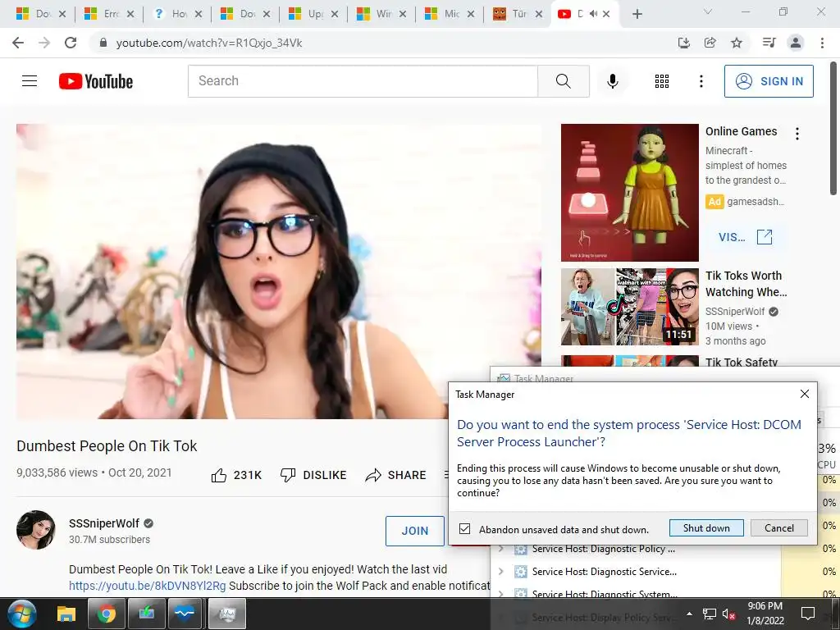The height and width of the screenshot is (630, 840).
Task: Close the 'Tür' browser tab
Action: 539,14
